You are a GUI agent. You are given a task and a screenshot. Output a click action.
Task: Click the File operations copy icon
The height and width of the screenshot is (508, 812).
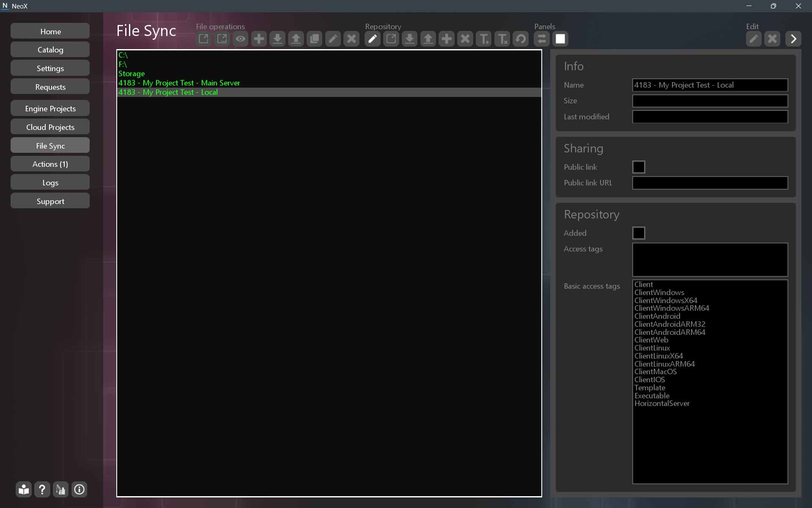pyautogui.click(x=314, y=39)
